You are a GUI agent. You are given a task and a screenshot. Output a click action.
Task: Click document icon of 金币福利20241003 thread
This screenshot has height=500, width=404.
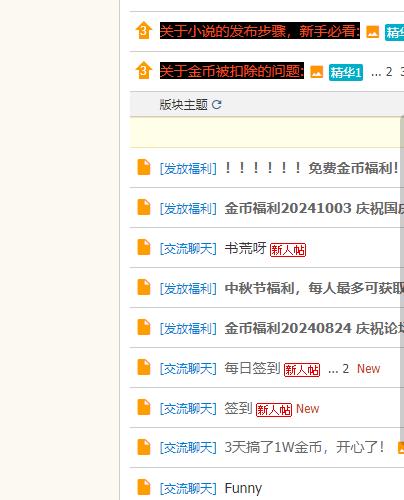(144, 207)
